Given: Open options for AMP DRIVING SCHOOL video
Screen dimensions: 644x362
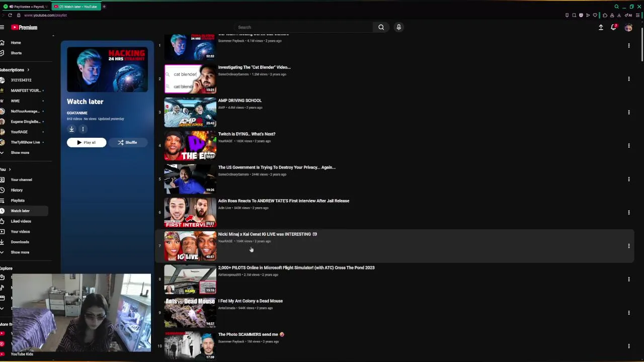Looking at the screenshot, I should (628, 112).
